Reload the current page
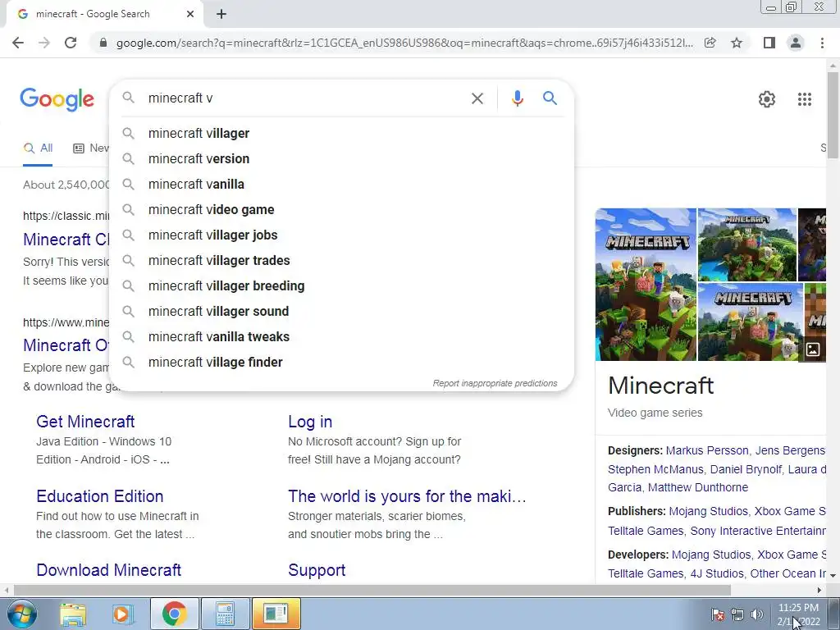The width and height of the screenshot is (840, 630). [71, 43]
